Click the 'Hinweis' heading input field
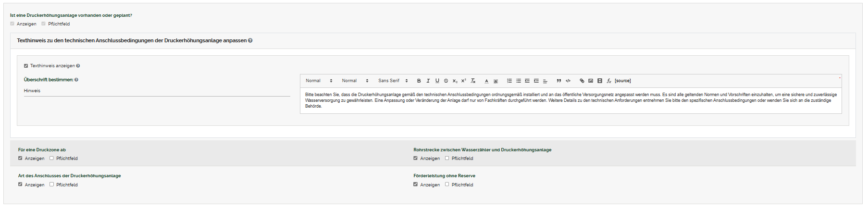Screen dimensions: 868x208 [x=157, y=91]
